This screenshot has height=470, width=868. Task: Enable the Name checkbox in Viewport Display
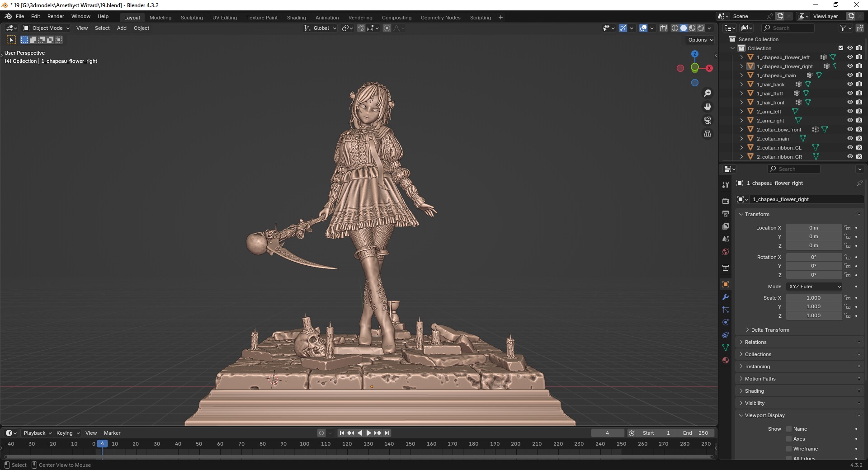(x=789, y=429)
